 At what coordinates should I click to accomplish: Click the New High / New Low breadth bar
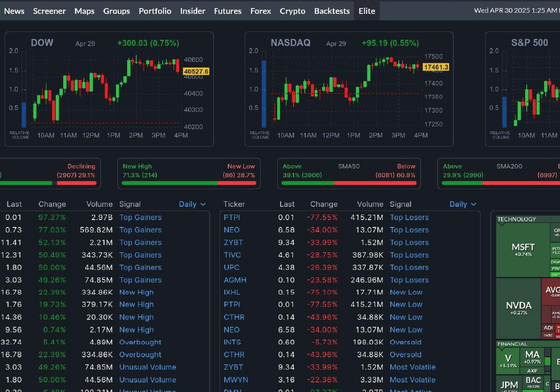click(x=189, y=183)
